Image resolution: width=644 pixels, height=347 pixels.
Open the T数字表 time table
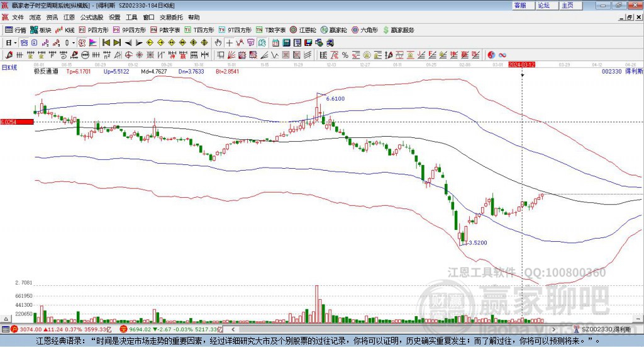pos(270,30)
